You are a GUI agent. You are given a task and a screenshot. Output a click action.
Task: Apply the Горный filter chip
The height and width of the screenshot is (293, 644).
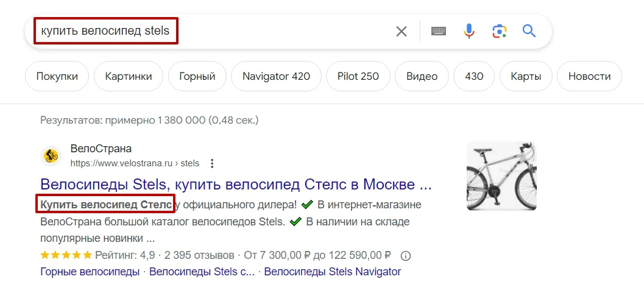[x=197, y=76]
